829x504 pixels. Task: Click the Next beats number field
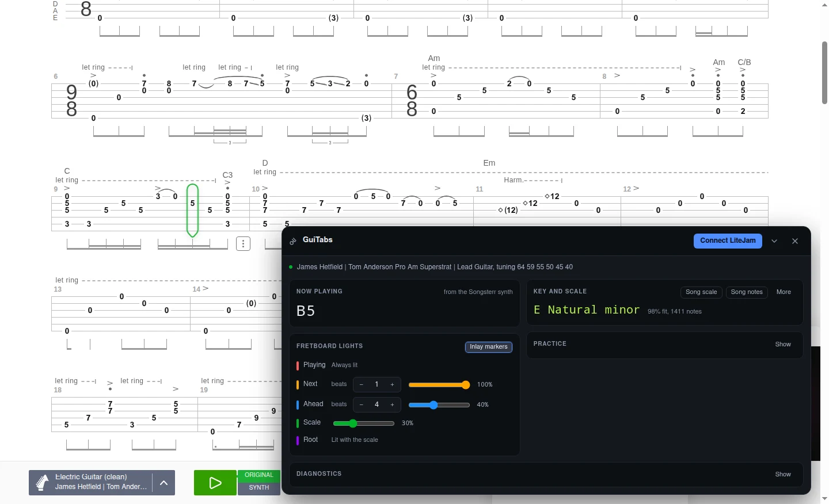coord(377,385)
